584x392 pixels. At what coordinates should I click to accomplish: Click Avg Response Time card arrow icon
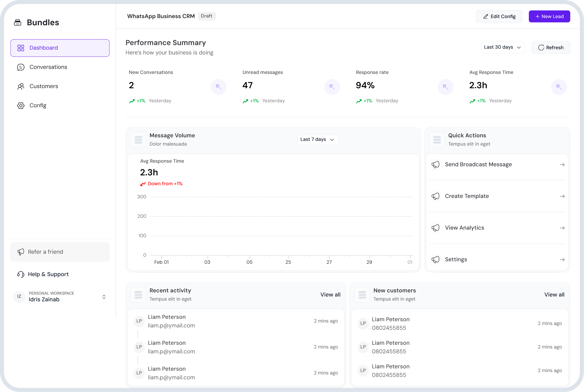click(x=559, y=87)
